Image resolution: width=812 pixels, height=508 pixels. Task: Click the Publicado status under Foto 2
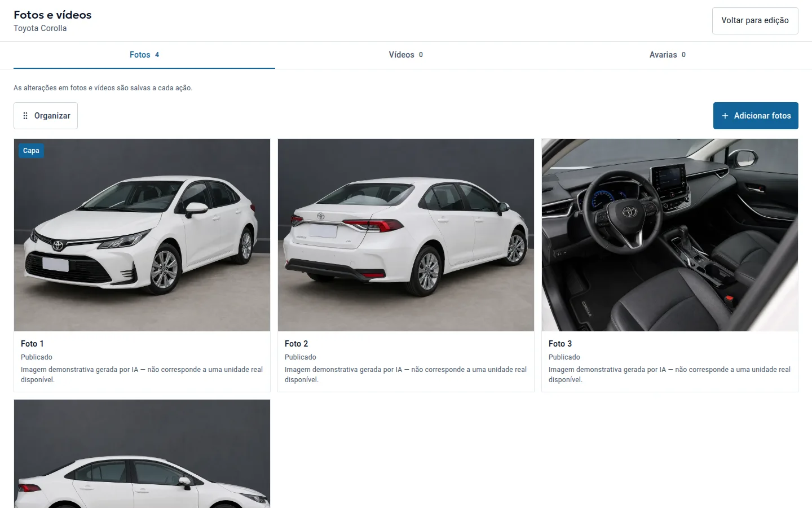(301, 357)
